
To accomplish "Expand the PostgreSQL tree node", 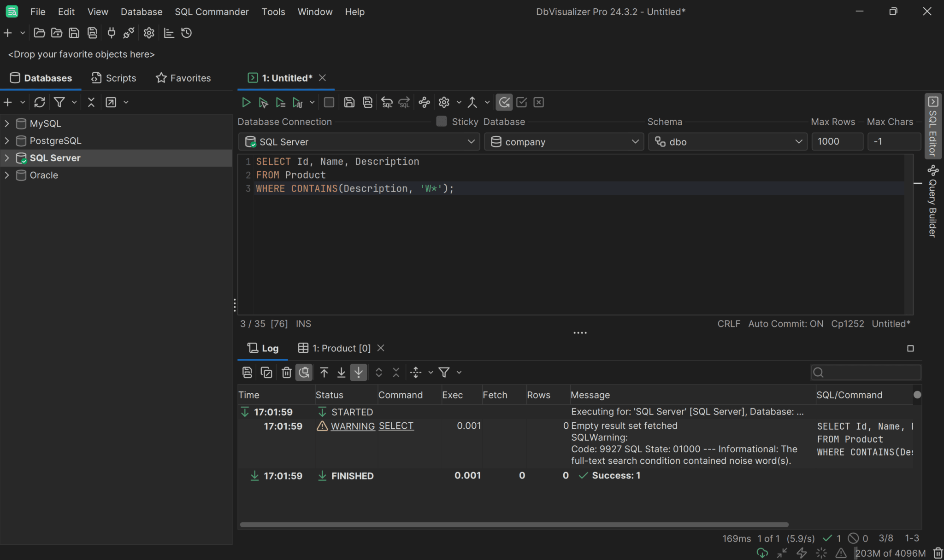I will coord(7,140).
